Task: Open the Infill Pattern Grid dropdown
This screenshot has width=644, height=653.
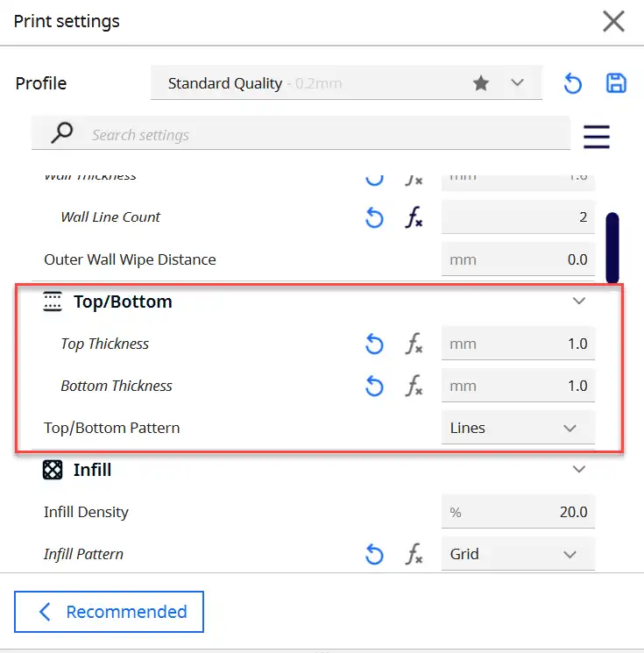Action: 518,554
